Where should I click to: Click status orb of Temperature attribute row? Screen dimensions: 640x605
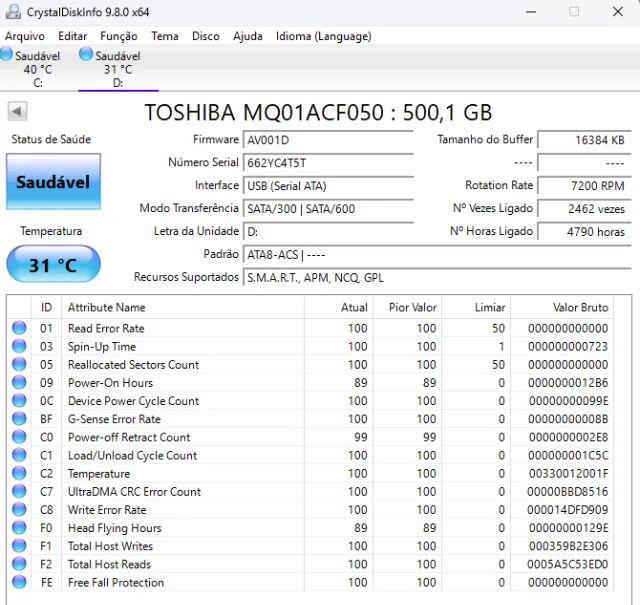pos(19,473)
